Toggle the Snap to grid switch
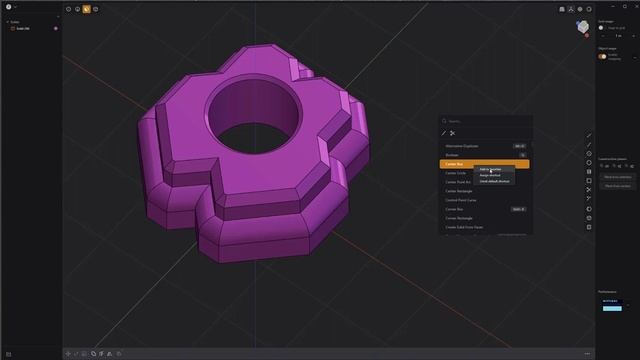Image resolution: width=640 pixels, height=360 pixels. [602, 28]
